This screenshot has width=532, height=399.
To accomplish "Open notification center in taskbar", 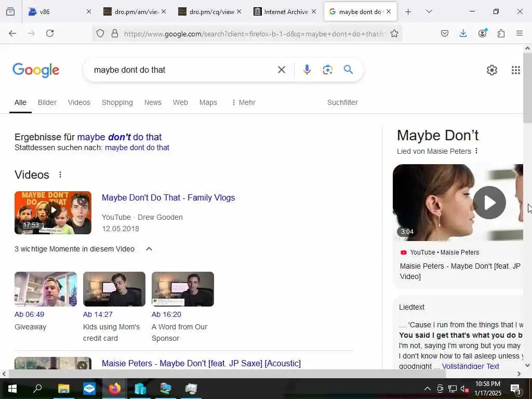I will click(x=515, y=389).
